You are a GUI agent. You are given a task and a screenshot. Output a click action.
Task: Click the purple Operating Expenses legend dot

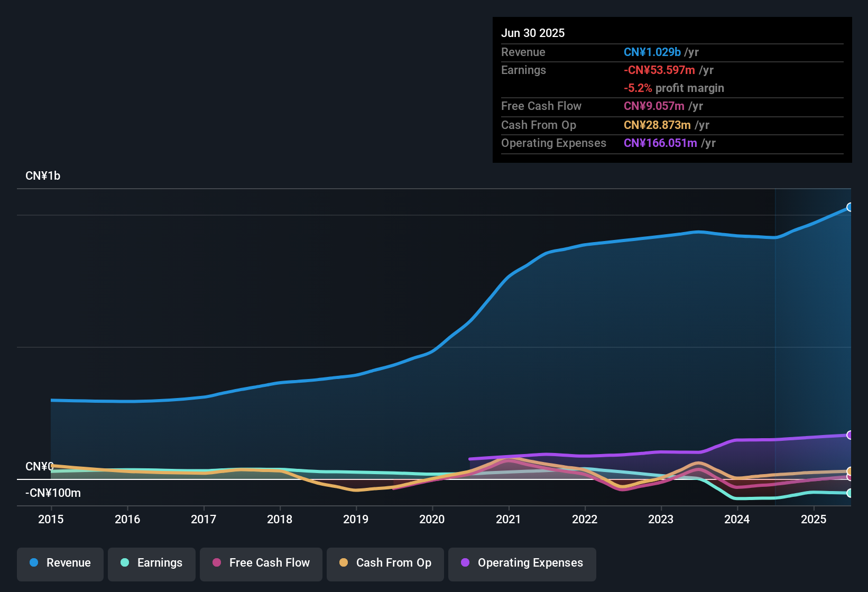click(x=464, y=563)
